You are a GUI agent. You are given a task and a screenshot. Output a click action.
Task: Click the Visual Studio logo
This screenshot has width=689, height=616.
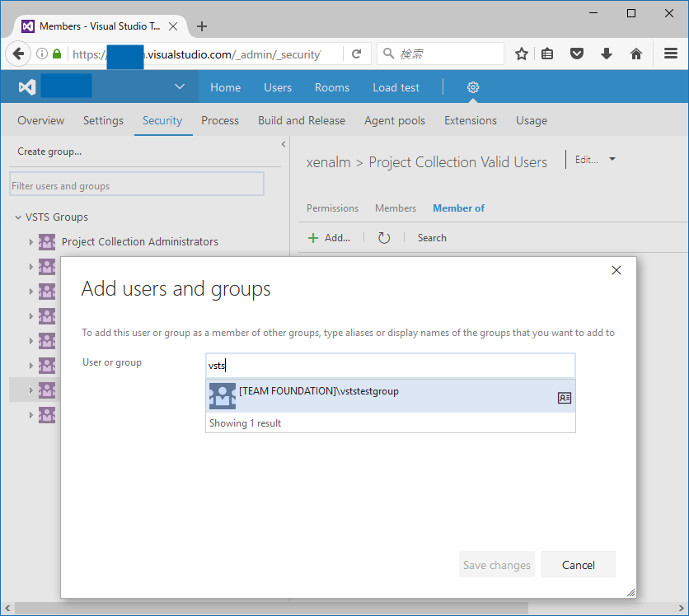pyautogui.click(x=27, y=87)
